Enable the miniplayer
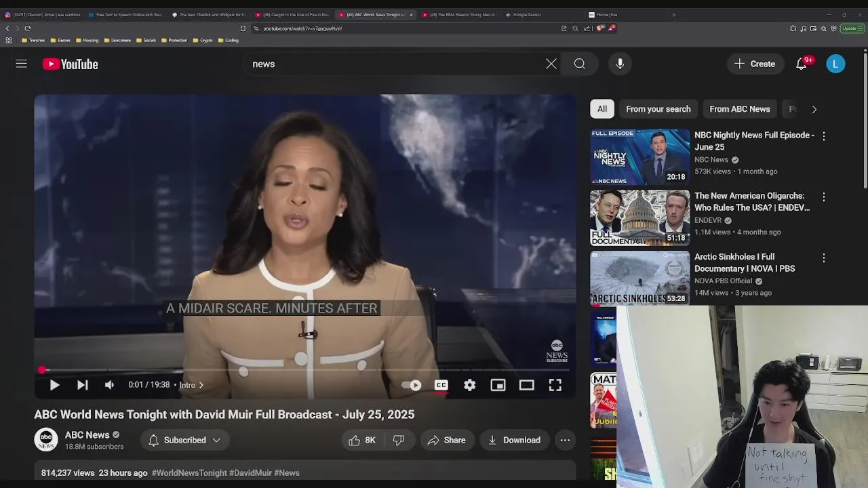The height and width of the screenshot is (488, 868). click(498, 385)
